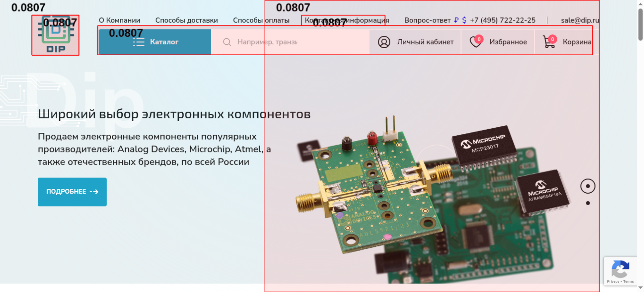Click the ПОДРОБНЕЕ button
Viewport: 644px width, 292px height.
[x=72, y=192]
